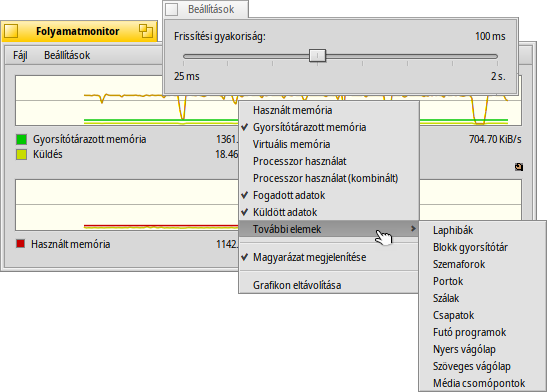Click the yellow Küldés color swatch
This screenshot has height=392, width=547.
(x=21, y=154)
